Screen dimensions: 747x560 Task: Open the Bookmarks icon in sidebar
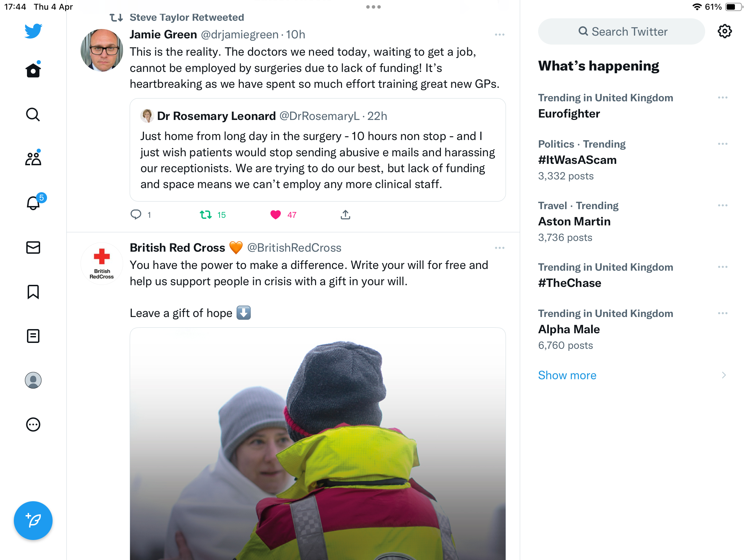[33, 292]
